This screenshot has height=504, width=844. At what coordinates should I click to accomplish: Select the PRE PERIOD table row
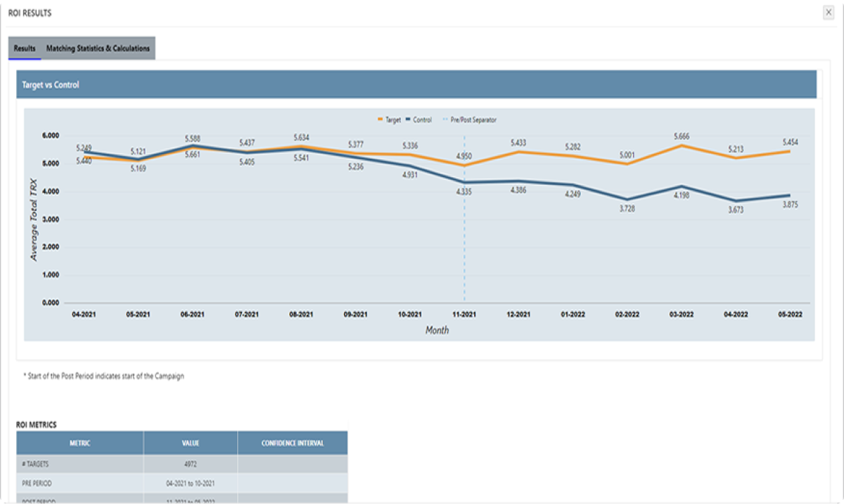181,483
